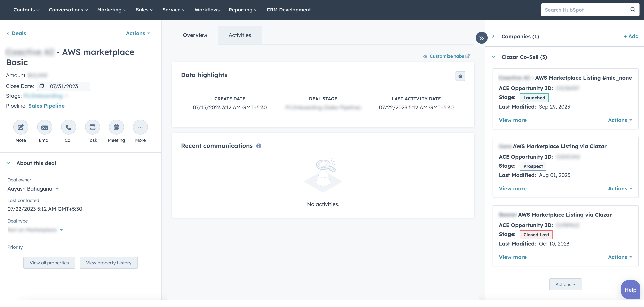
Task: Open the Sales menu
Action: [x=144, y=10]
